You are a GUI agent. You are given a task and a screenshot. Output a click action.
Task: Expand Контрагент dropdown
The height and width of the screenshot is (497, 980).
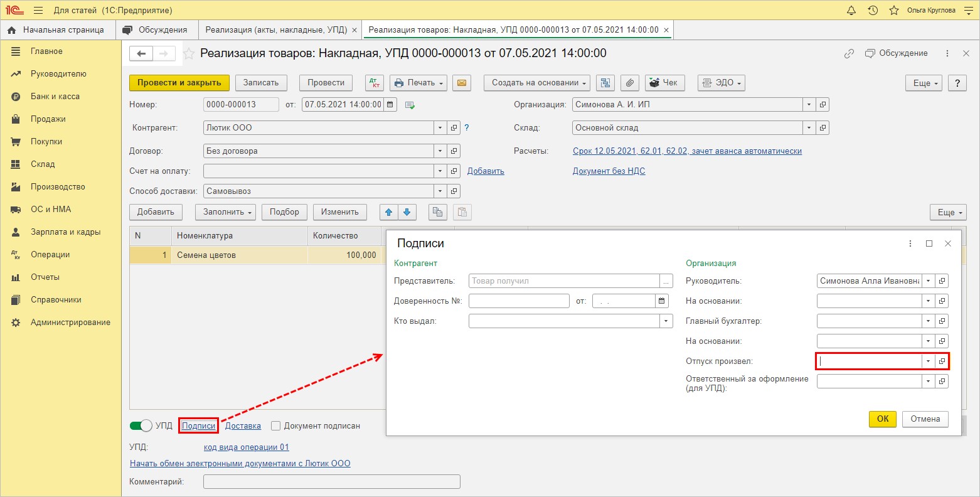tap(441, 128)
